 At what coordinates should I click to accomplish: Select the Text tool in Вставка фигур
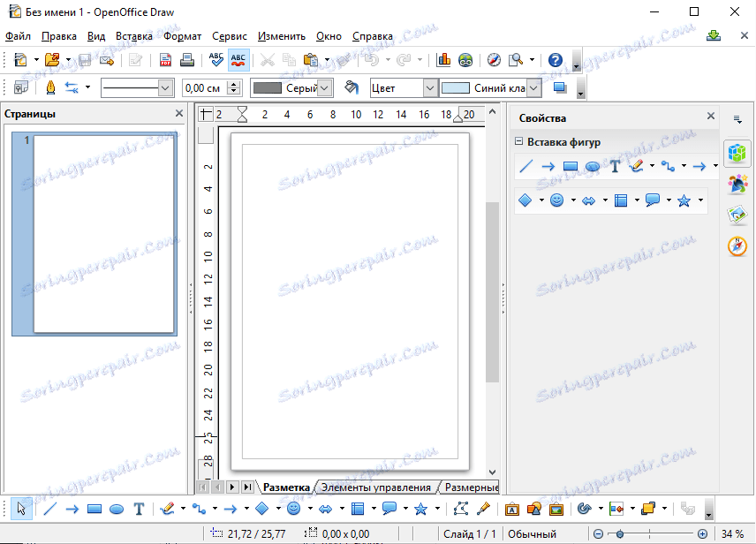[x=616, y=166]
